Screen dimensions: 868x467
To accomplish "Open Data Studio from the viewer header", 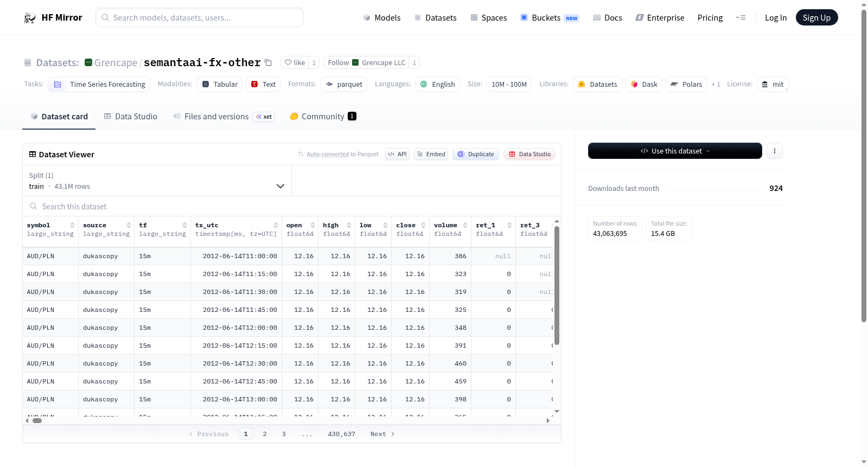I will (x=529, y=154).
